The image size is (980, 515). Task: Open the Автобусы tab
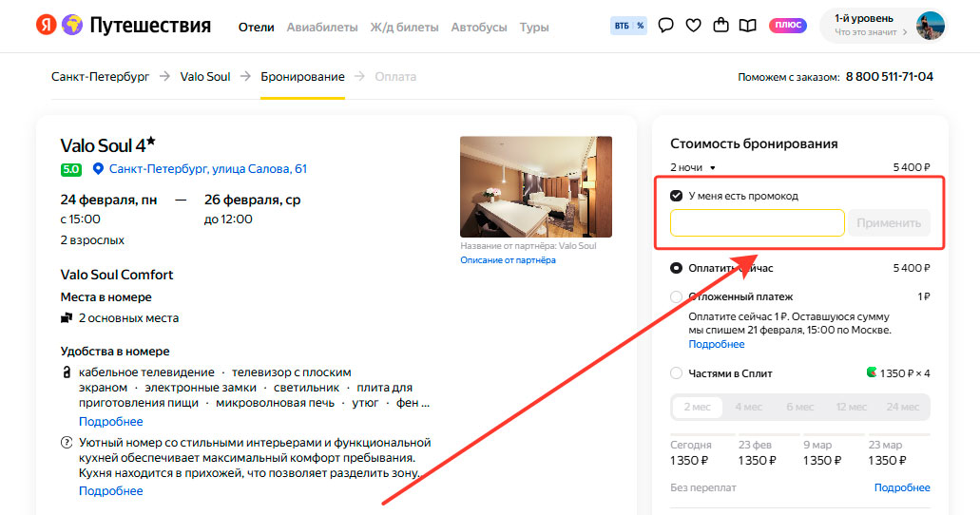(x=479, y=28)
